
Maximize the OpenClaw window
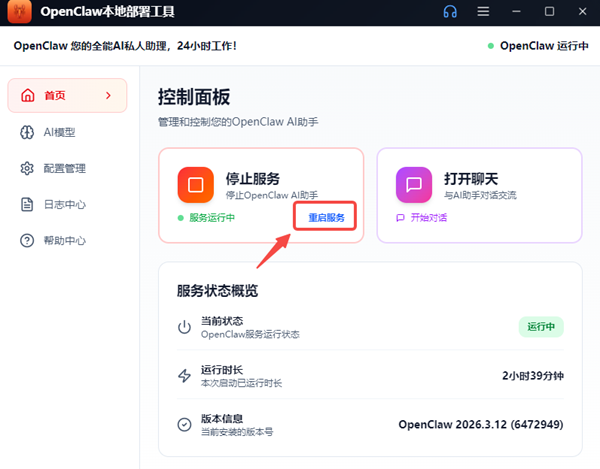click(549, 11)
